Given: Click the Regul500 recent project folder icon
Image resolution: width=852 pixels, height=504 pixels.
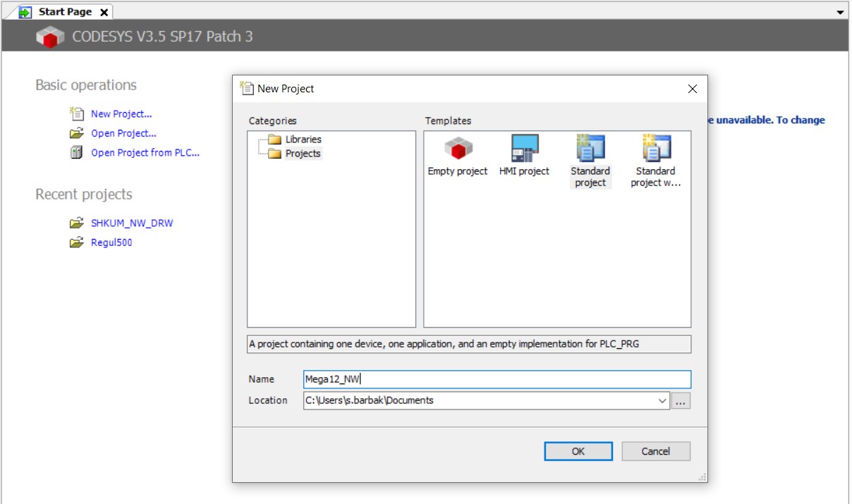Looking at the screenshot, I should (77, 242).
